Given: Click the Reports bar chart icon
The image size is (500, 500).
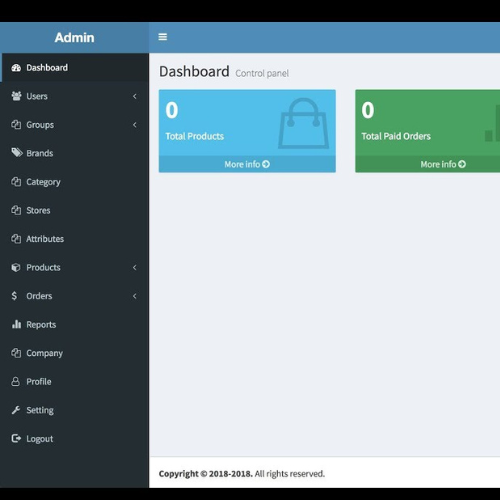Looking at the screenshot, I should [x=16, y=324].
